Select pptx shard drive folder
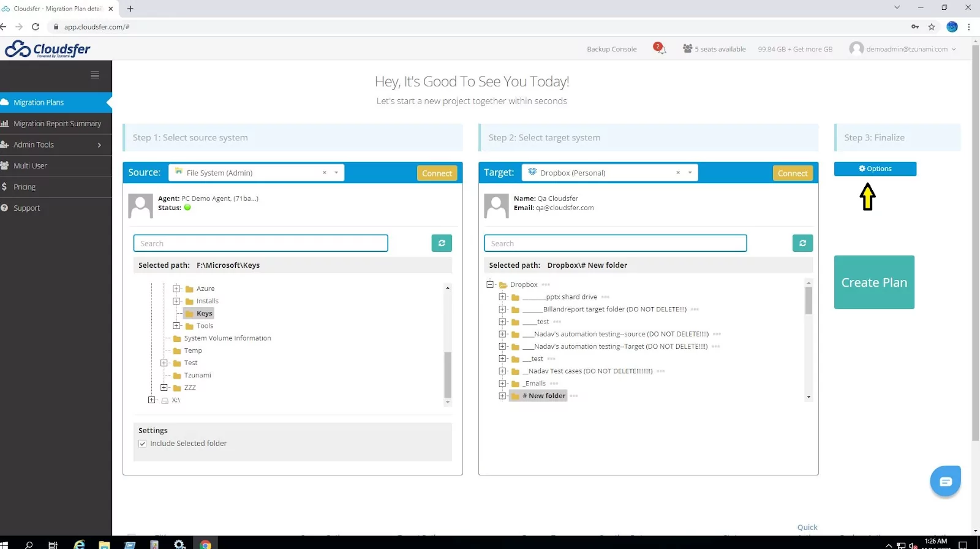This screenshot has height=549, width=980. (559, 297)
